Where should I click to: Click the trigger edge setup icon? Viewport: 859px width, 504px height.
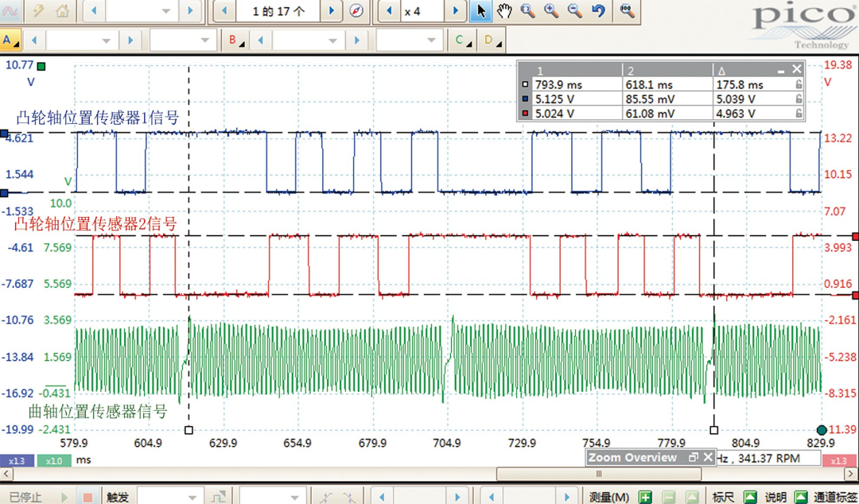coord(217,497)
